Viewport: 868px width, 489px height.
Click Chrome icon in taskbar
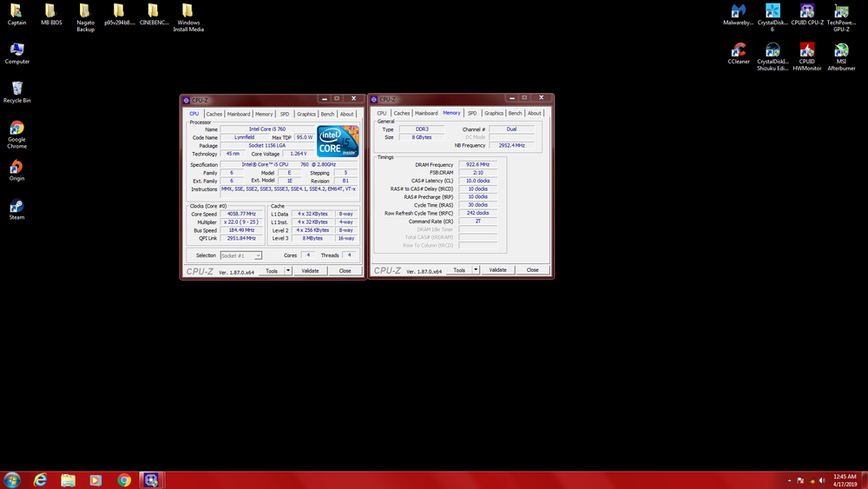(124, 479)
